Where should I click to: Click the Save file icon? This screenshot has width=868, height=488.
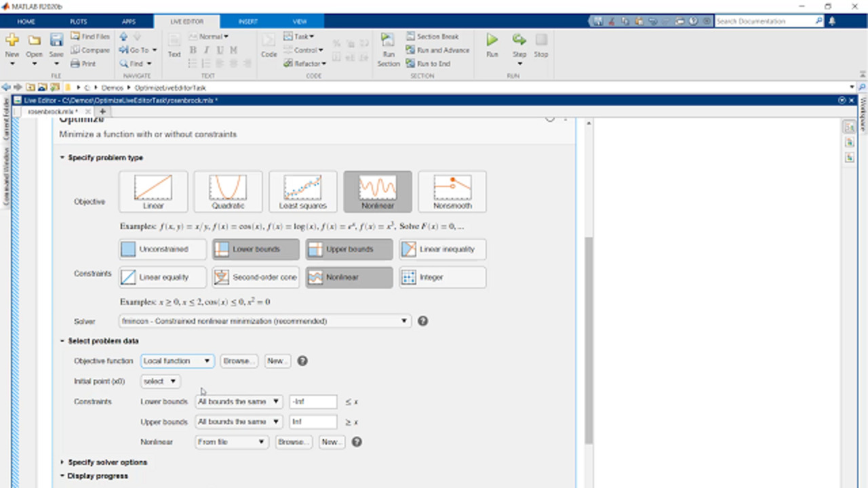(x=56, y=41)
